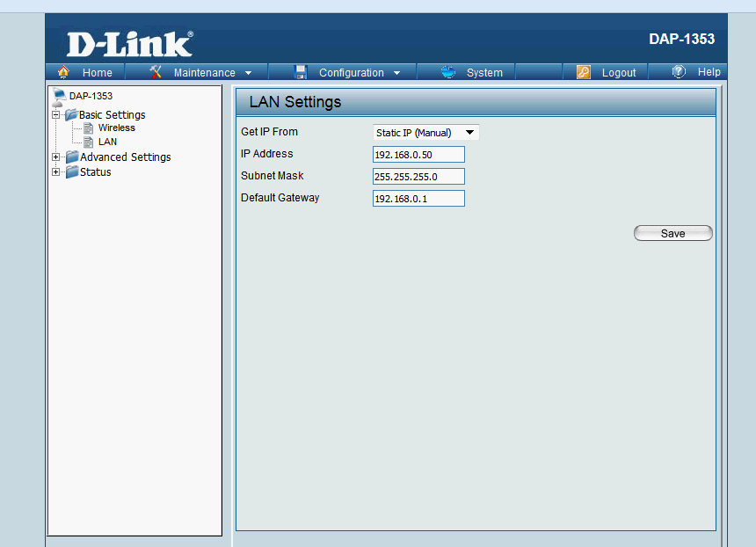This screenshot has width=756, height=547.
Task: Open the Maintenance menu
Action: pos(205,72)
